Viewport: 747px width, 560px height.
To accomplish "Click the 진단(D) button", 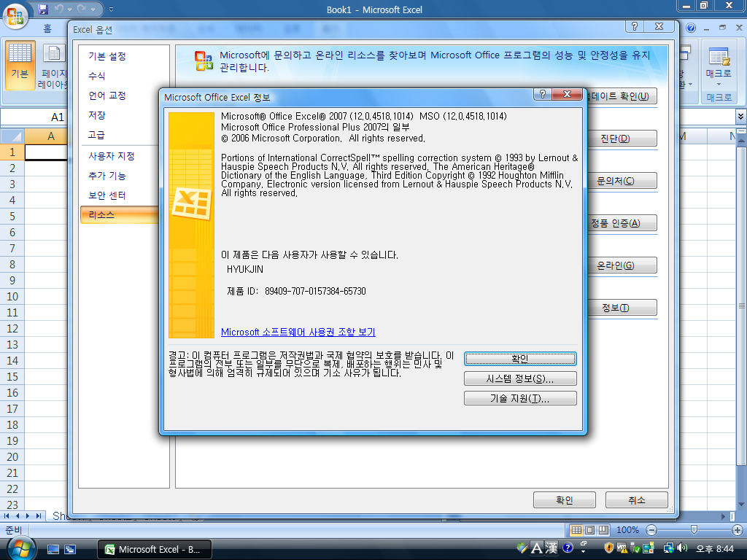I will pyautogui.click(x=622, y=139).
